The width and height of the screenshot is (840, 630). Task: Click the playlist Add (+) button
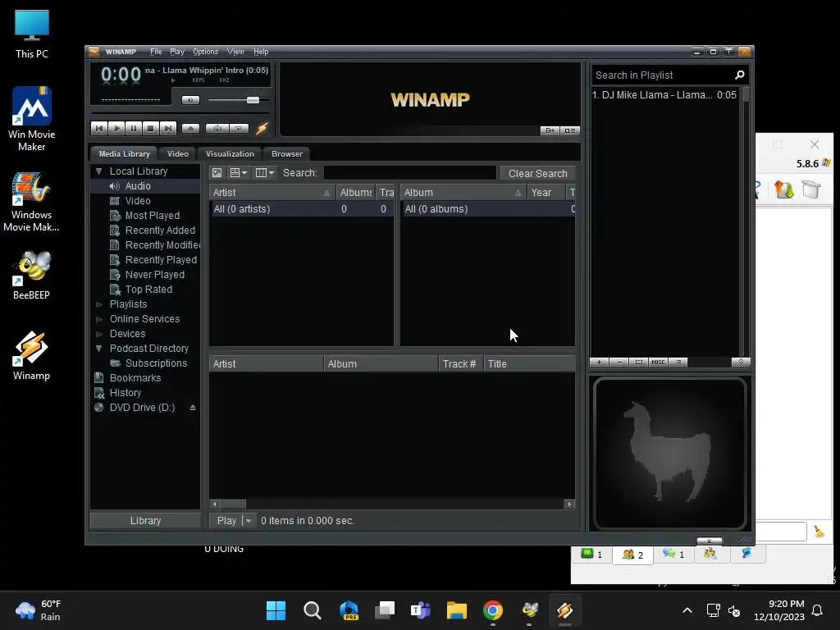599,363
